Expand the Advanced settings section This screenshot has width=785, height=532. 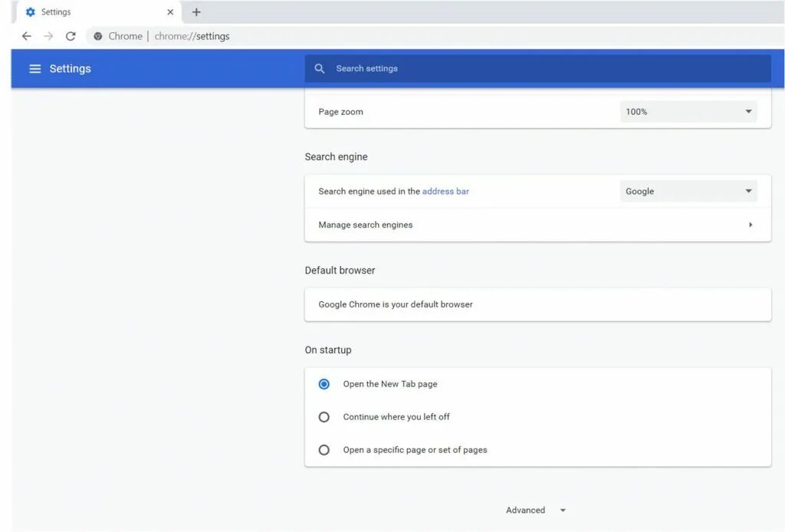click(x=536, y=510)
